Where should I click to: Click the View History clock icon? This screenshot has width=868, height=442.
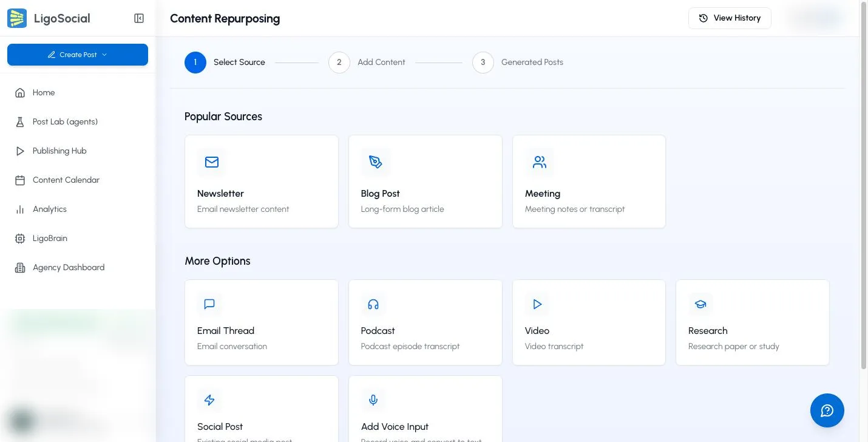704,18
